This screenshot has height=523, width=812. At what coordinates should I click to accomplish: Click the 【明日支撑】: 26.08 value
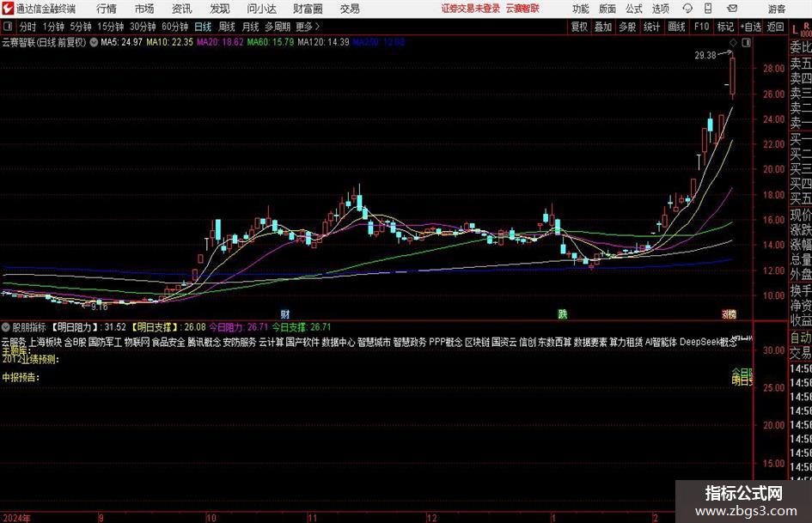tap(168, 327)
